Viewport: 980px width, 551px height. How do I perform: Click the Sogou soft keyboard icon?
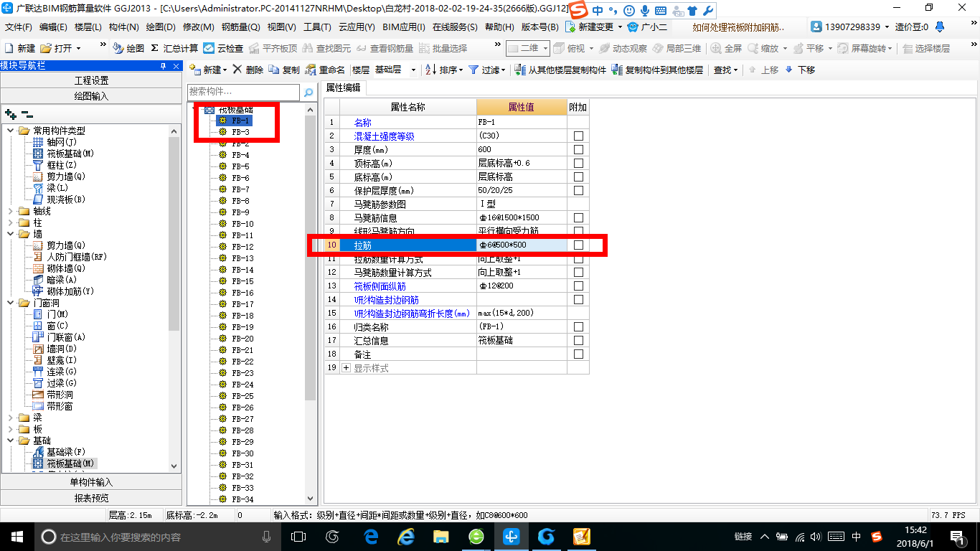point(660,11)
